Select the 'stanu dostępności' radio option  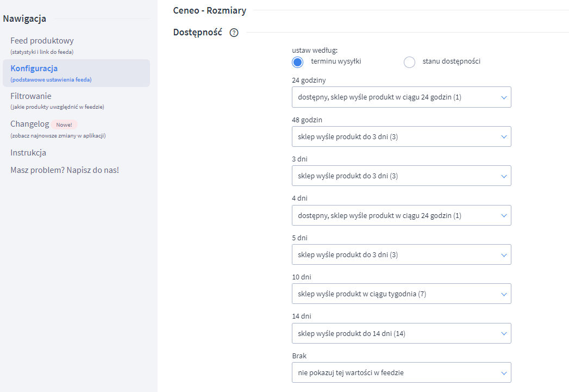click(x=409, y=62)
